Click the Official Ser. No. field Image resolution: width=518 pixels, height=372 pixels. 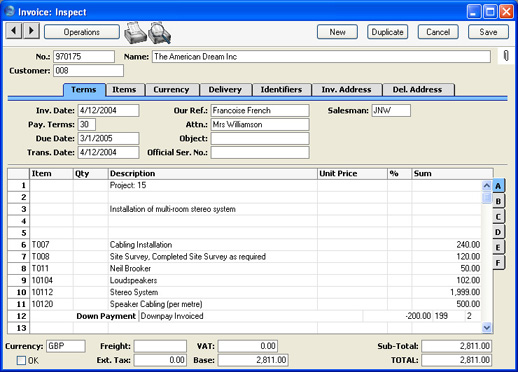pos(260,152)
